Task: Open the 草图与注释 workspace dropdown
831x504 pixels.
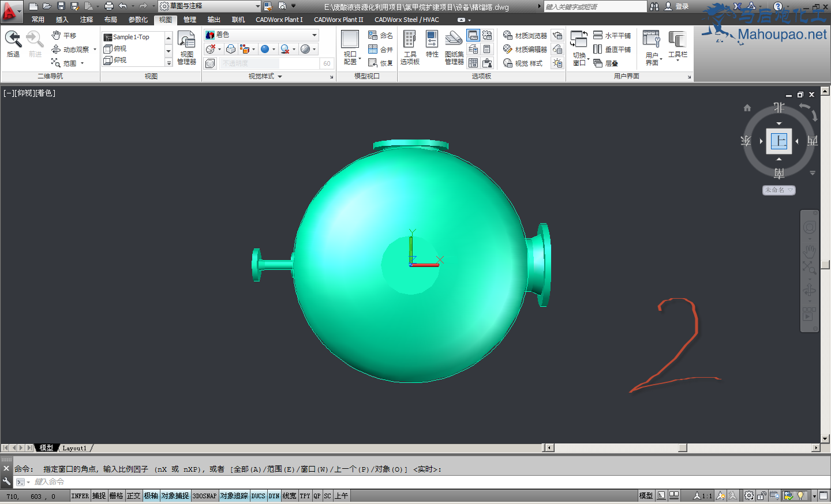Action: (209, 6)
